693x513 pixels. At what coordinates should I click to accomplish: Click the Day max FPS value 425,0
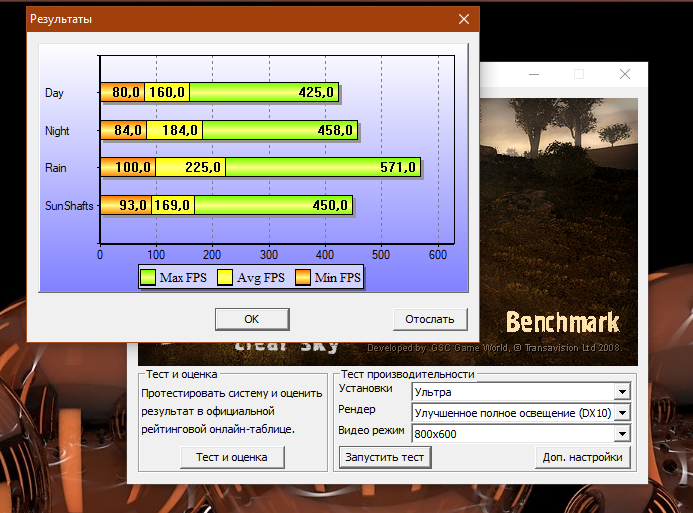pyautogui.click(x=316, y=92)
